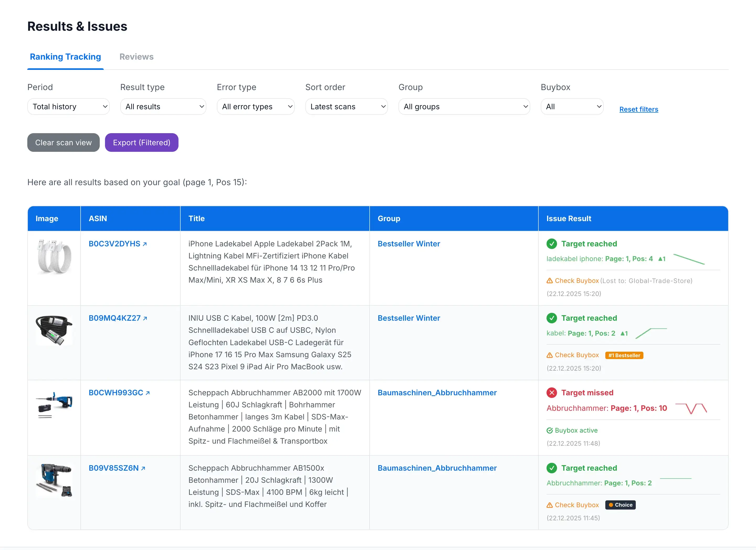Open Bestseller Winter group in iPhone Ladekabel row
Screen dimensions: 756x550
409,244
